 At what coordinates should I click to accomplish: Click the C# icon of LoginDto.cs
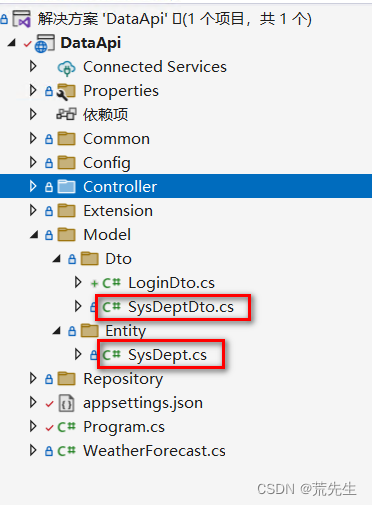111,283
